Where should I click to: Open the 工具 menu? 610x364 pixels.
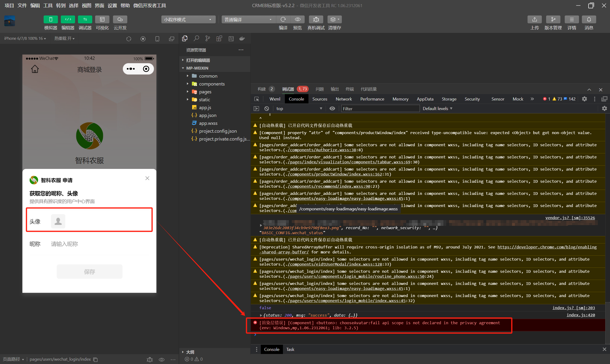(48, 5)
